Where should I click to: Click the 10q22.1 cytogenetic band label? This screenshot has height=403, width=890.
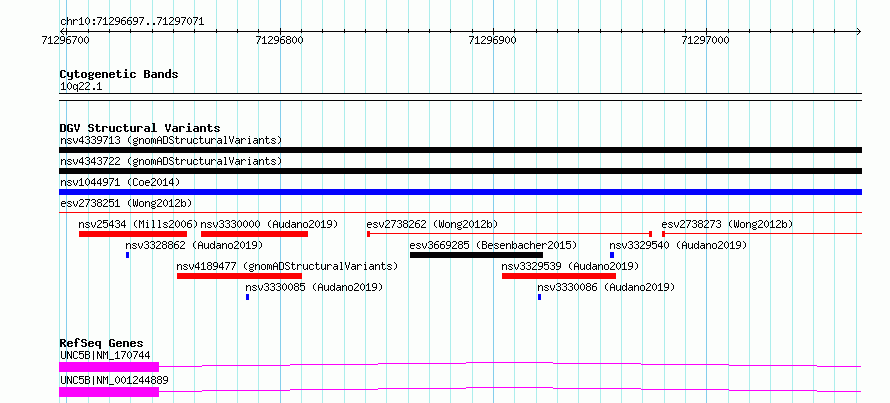tap(81, 87)
